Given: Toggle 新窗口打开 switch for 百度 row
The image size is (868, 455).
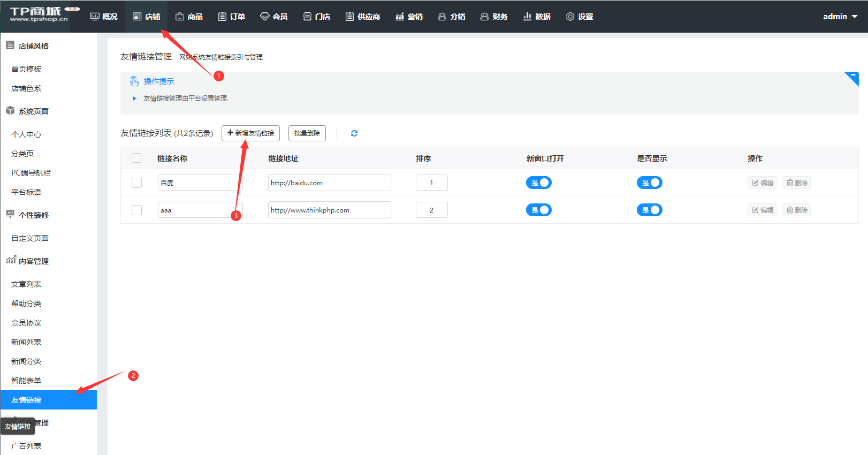Looking at the screenshot, I should coord(538,183).
